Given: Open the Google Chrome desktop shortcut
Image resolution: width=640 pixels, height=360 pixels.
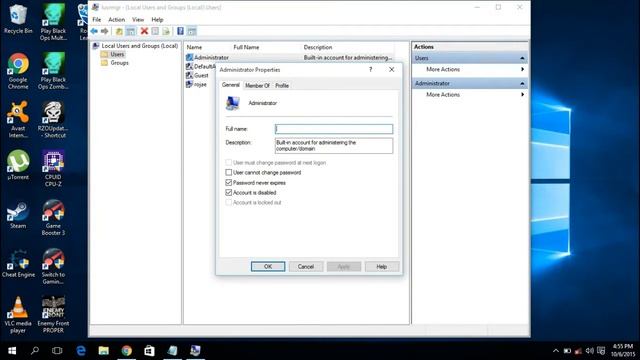Looking at the screenshot, I should pos(18,71).
